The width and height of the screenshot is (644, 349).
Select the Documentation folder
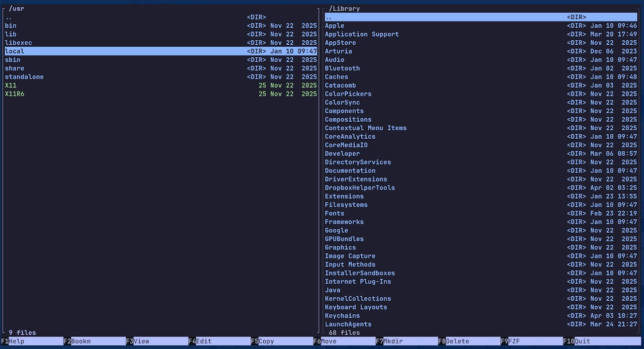coord(481,171)
